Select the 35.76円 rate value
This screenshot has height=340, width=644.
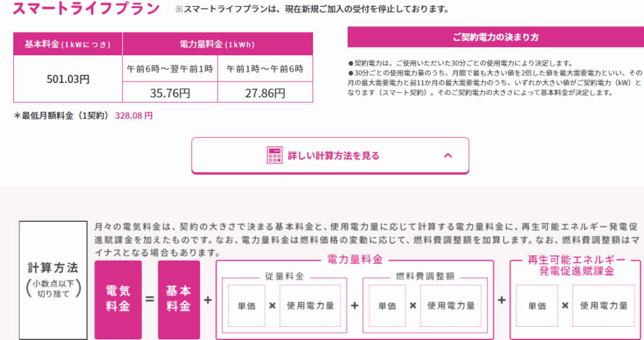(x=170, y=93)
